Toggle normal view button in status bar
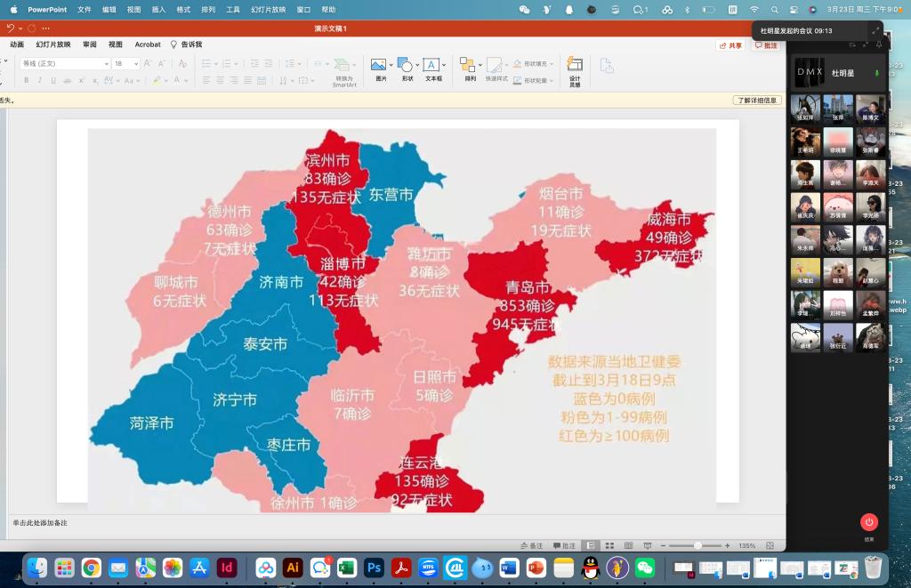 590,545
